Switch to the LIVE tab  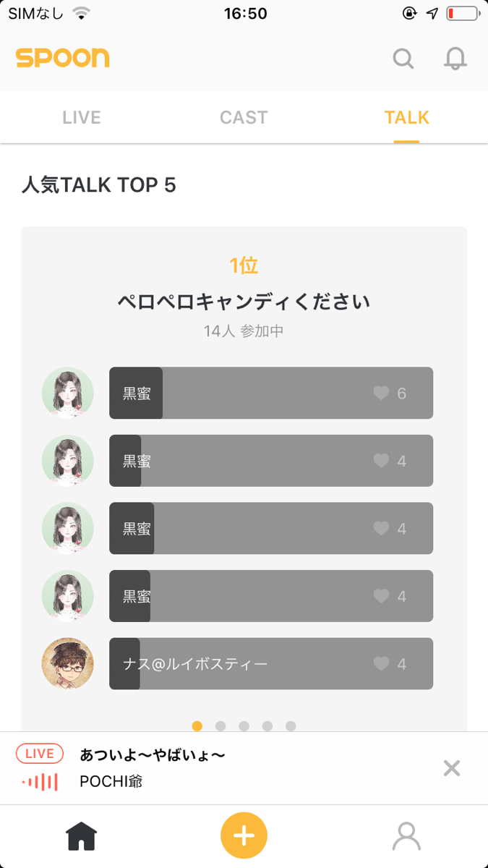[81, 117]
